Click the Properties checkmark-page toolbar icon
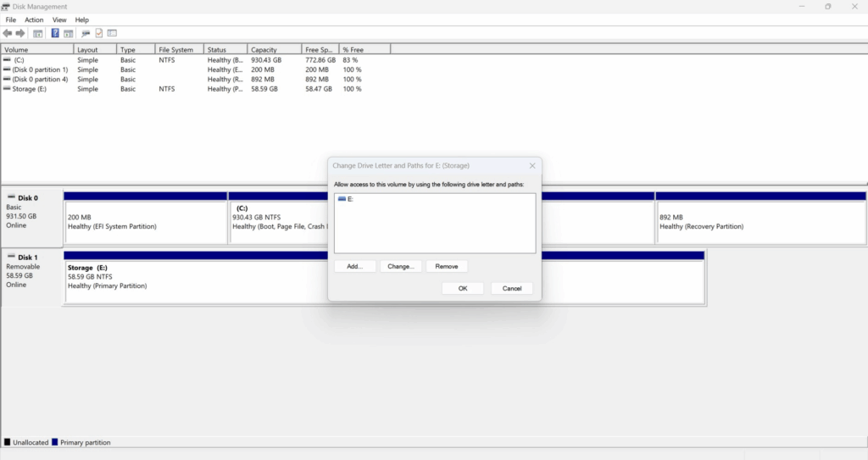Screen dimensions: 868x460 [x=99, y=33]
